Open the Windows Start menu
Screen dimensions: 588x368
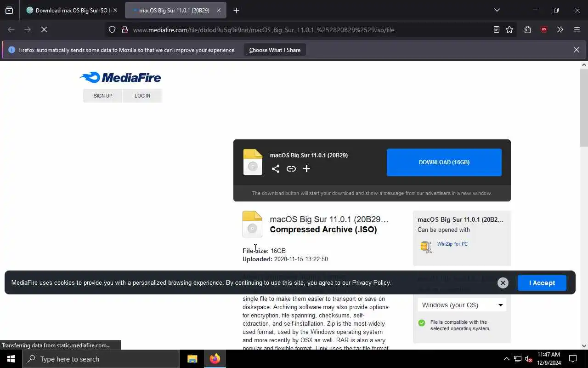coord(11,359)
